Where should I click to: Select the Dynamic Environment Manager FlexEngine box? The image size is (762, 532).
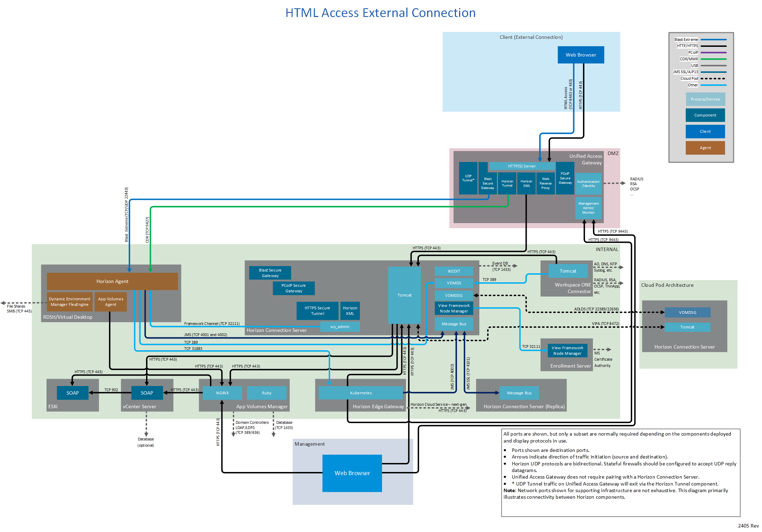69,302
